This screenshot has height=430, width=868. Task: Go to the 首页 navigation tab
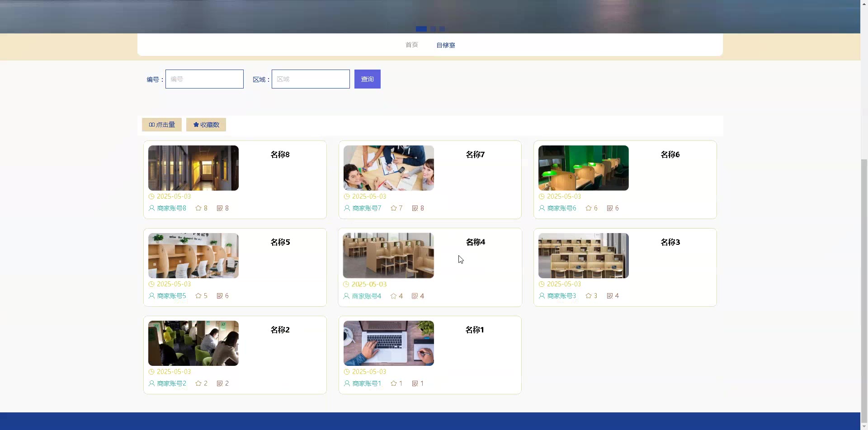point(411,45)
